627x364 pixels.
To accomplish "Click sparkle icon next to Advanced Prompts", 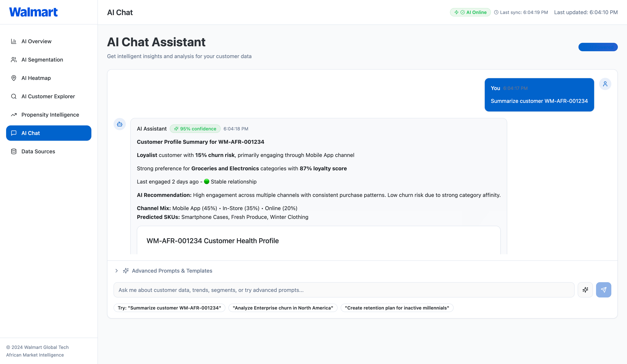I will coord(126,271).
